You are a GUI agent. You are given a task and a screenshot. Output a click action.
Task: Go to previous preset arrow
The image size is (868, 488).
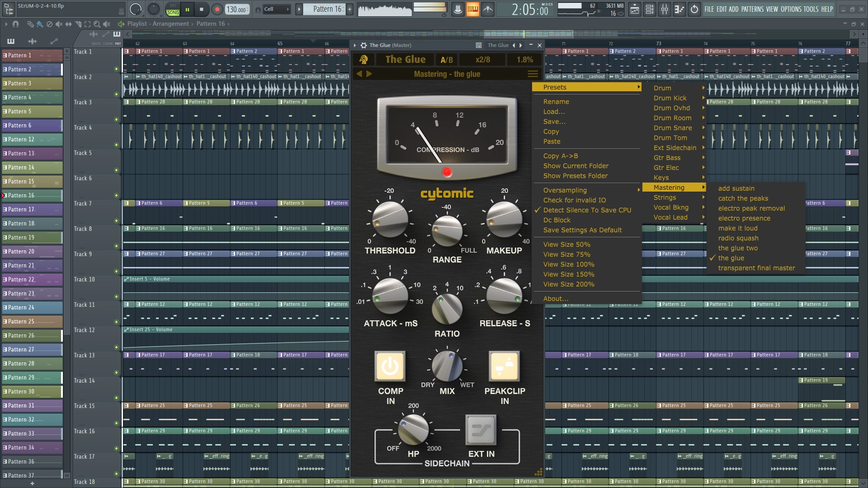359,74
